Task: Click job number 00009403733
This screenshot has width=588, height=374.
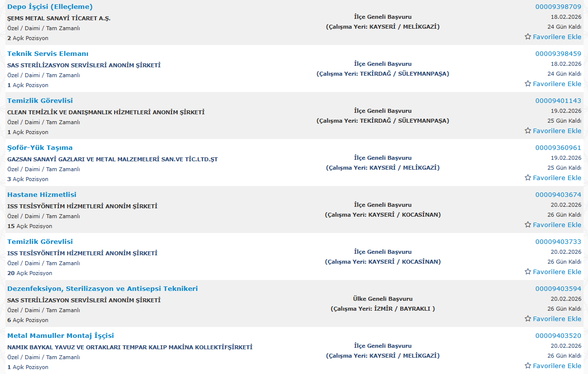Action: click(558, 242)
